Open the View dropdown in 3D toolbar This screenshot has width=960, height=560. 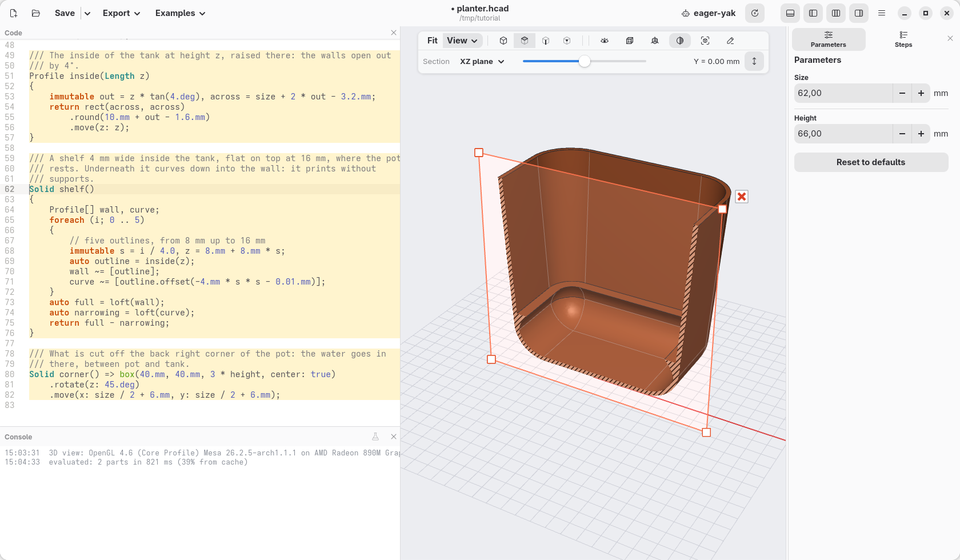(x=462, y=41)
